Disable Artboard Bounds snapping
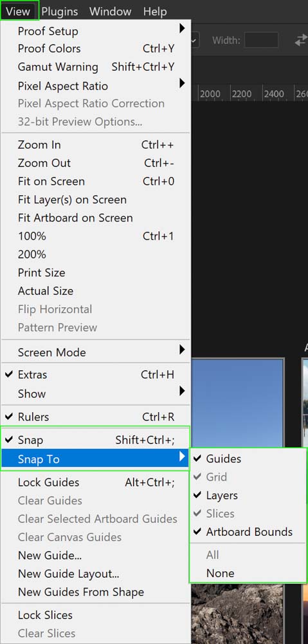Viewport: 308px width, 644px height. tap(248, 532)
